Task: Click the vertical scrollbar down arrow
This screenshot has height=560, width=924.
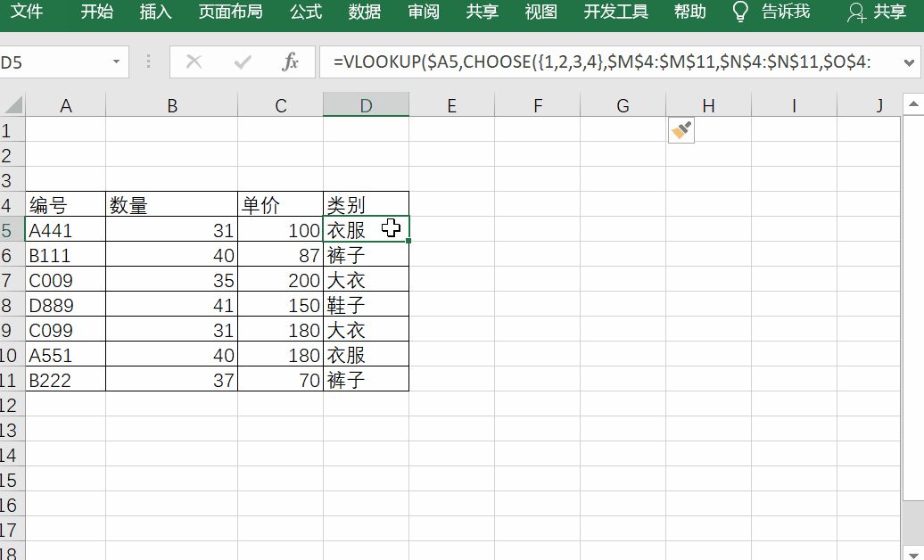Action: [x=912, y=556]
